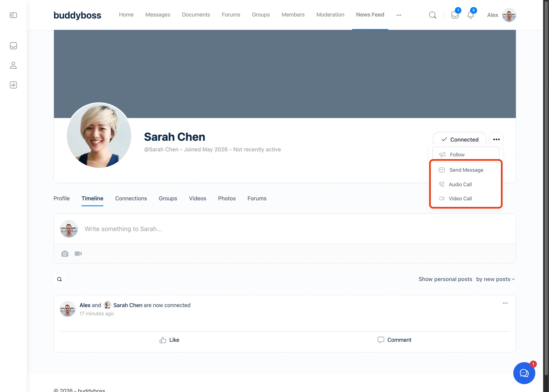This screenshot has height=392, width=549.
Task: Click the buddyboss logo
Action: click(77, 15)
